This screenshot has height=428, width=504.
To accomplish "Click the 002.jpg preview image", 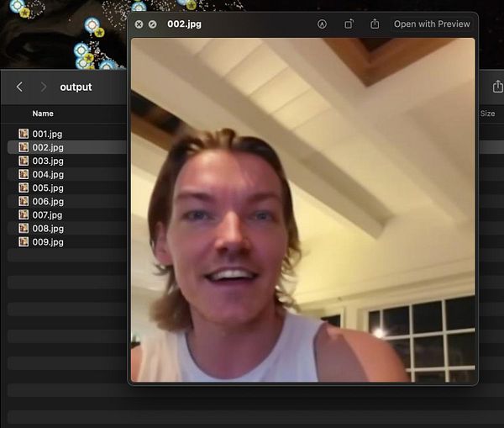I will tap(302, 210).
